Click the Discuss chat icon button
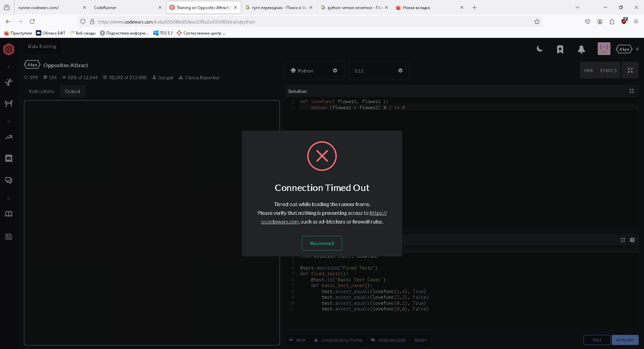This screenshot has height=349, width=644. click(x=388, y=340)
